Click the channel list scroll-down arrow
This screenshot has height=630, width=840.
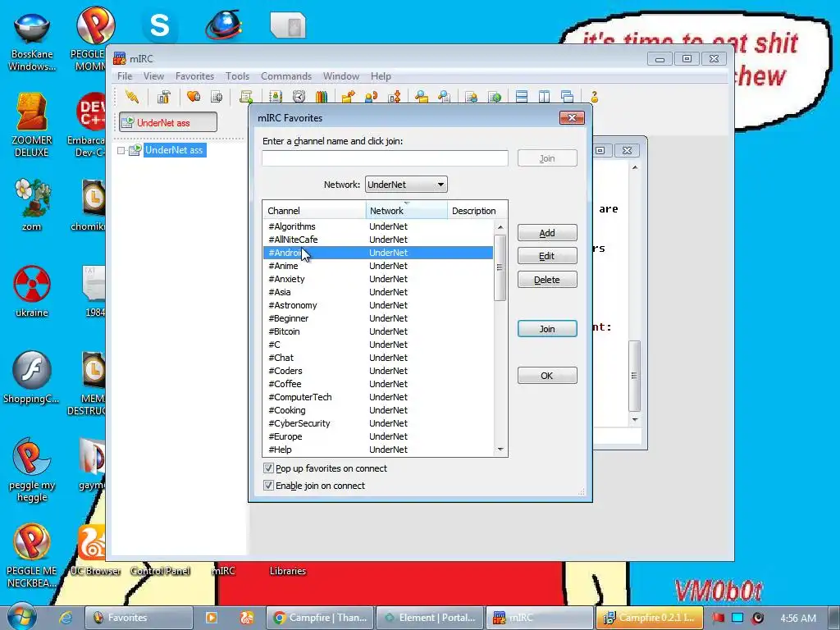pos(500,450)
